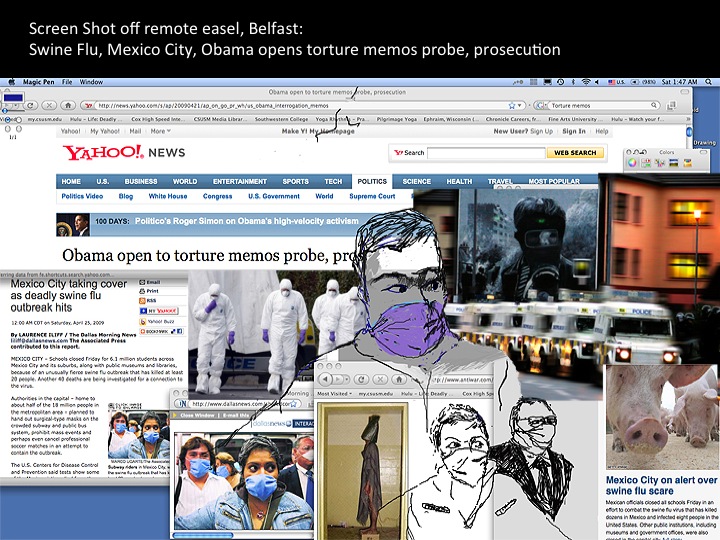Select the color sliders icon in Colors panel
This screenshot has height=540, width=720.
(646, 163)
